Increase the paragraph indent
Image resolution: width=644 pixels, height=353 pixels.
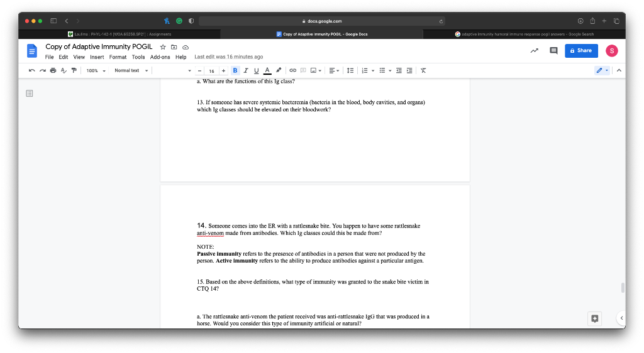(x=409, y=70)
